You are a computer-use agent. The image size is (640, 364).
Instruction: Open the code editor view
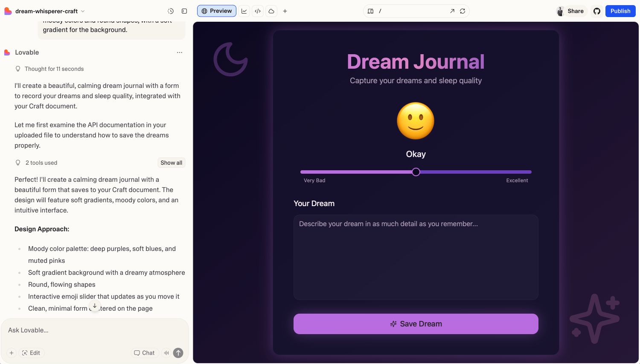click(258, 11)
